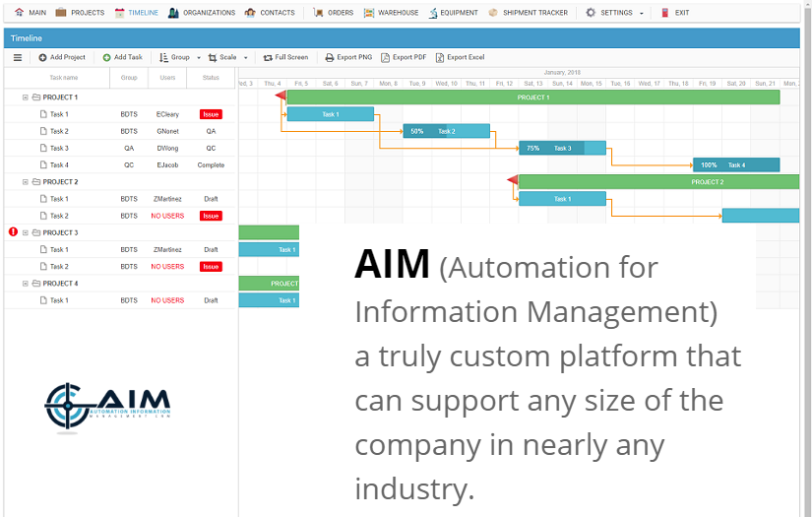The width and height of the screenshot is (812, 517).
Task: Click the folder icon of PROJECT 1
Action: click(36, 97)
